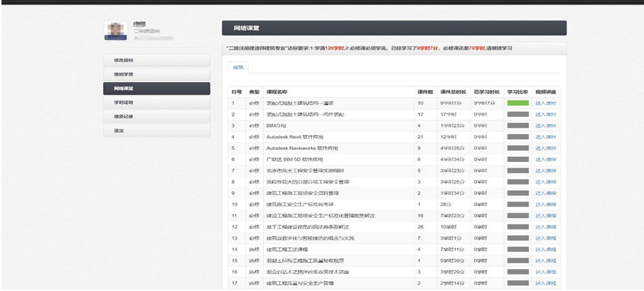Click the course name in row 12
The width and height of the screenshot is (644, 291).
coord(308,227)
